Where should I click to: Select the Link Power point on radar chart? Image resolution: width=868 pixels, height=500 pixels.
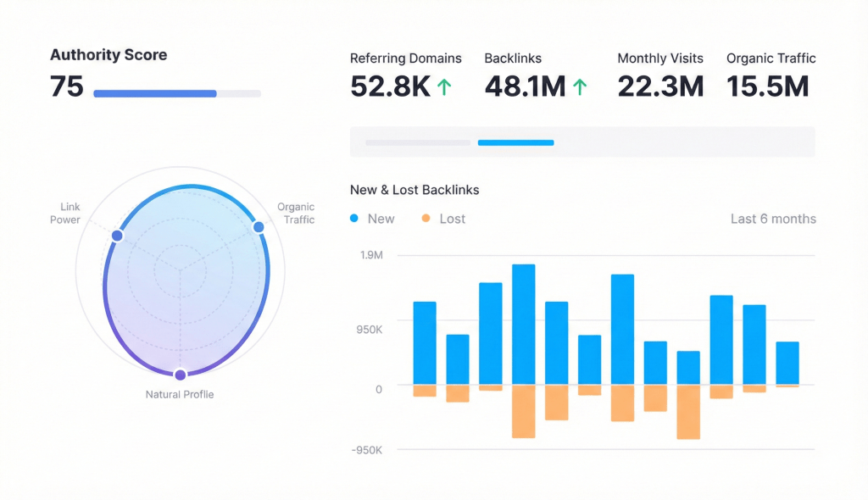[117, 236]
